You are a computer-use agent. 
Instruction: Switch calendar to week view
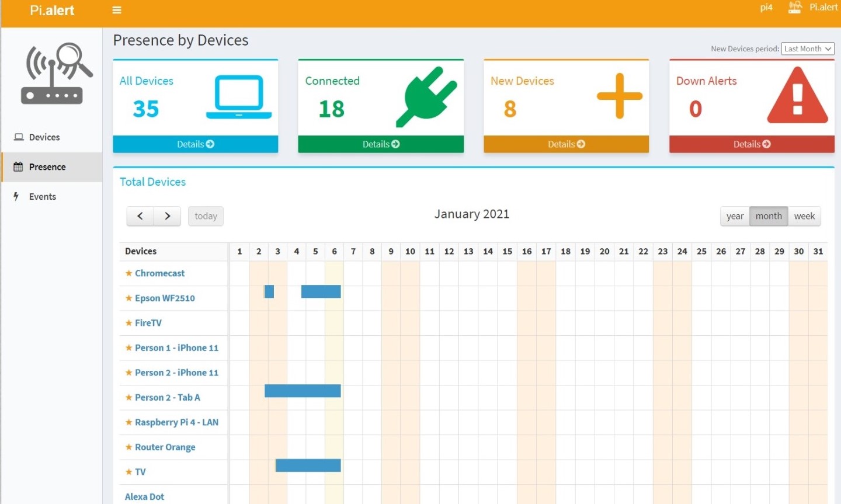tap(804, 216)
